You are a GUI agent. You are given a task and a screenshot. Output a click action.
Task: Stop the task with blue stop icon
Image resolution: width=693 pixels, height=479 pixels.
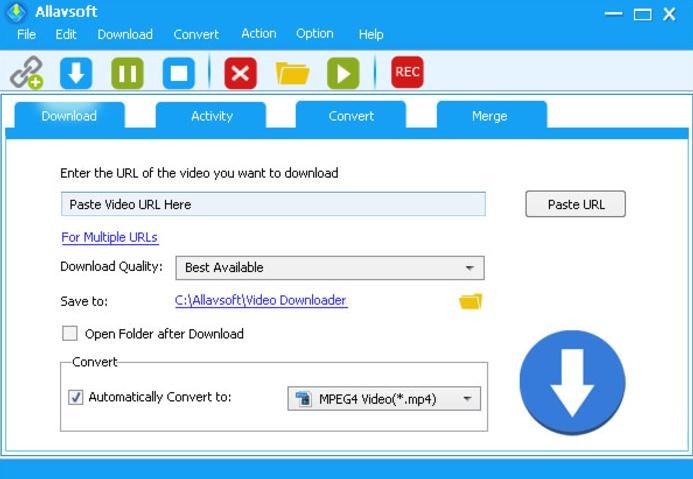click(178, 73)
